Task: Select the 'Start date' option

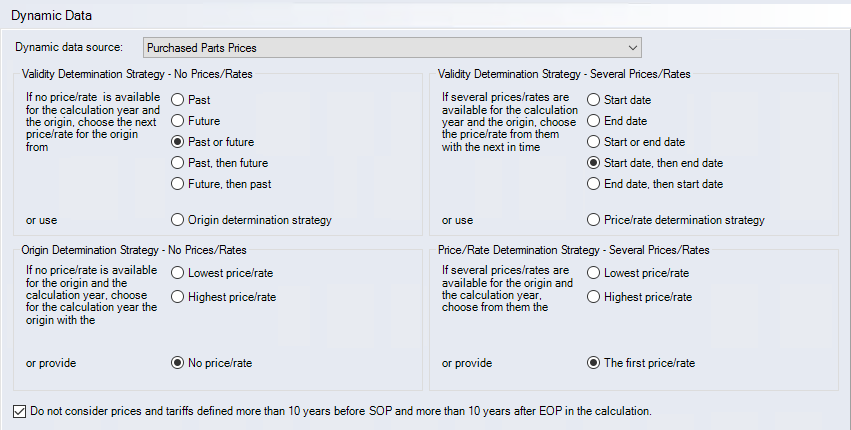Action: [x=594, y=100]
